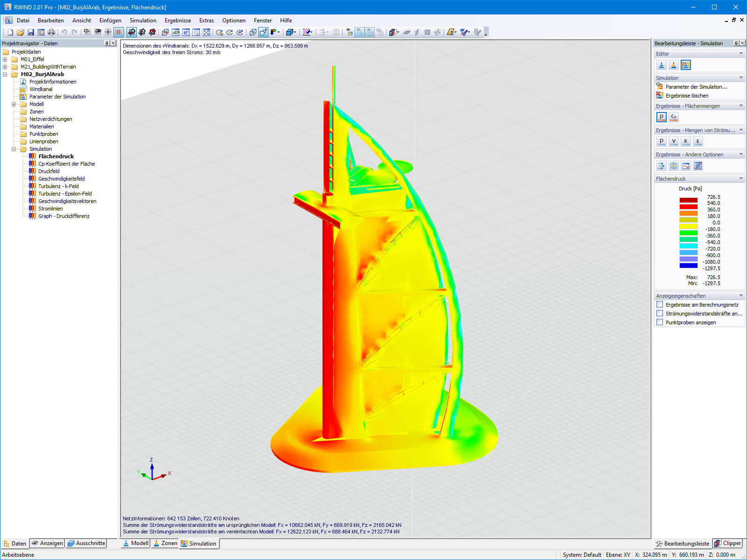
Task: Show turbulence epsilon 'ε' field icon
Action: 698,141
